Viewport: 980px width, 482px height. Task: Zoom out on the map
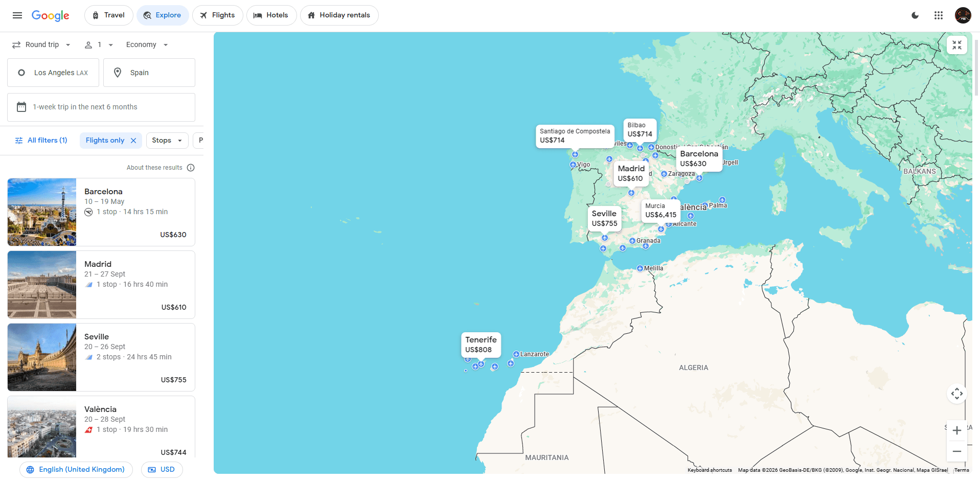pyautogui.click(x=956, y=451)
